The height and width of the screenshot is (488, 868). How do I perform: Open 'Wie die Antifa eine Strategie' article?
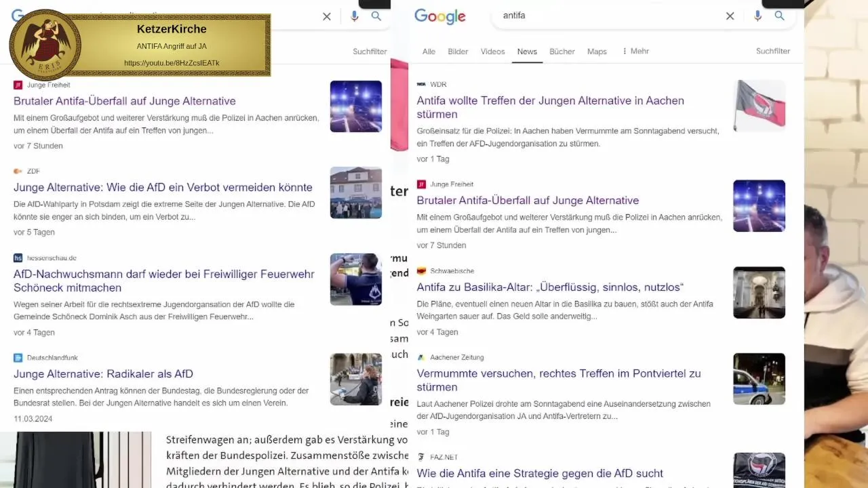[x=540, y=473]
